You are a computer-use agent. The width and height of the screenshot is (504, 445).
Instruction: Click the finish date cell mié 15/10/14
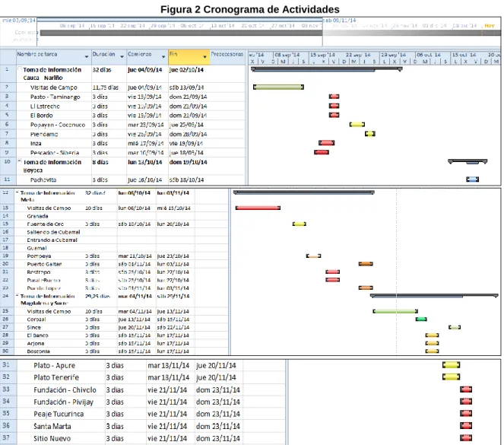click(x=173, y=208)
